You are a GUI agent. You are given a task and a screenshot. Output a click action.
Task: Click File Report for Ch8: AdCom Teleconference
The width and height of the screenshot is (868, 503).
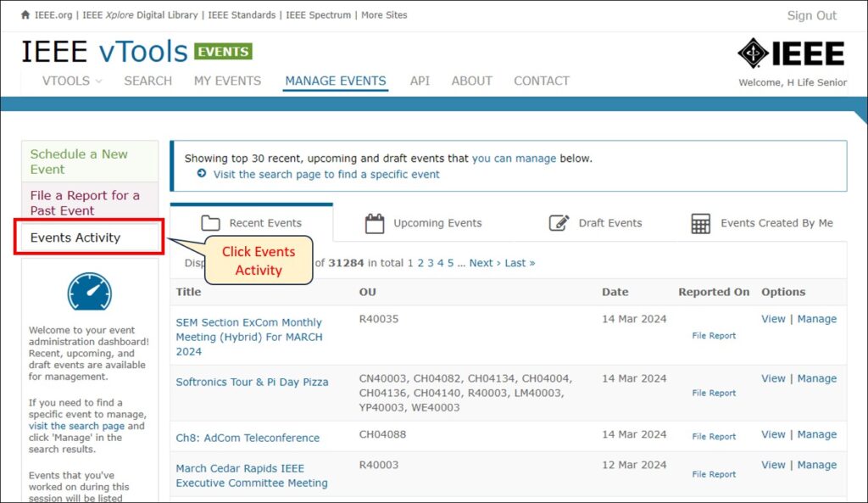(714, 437)
